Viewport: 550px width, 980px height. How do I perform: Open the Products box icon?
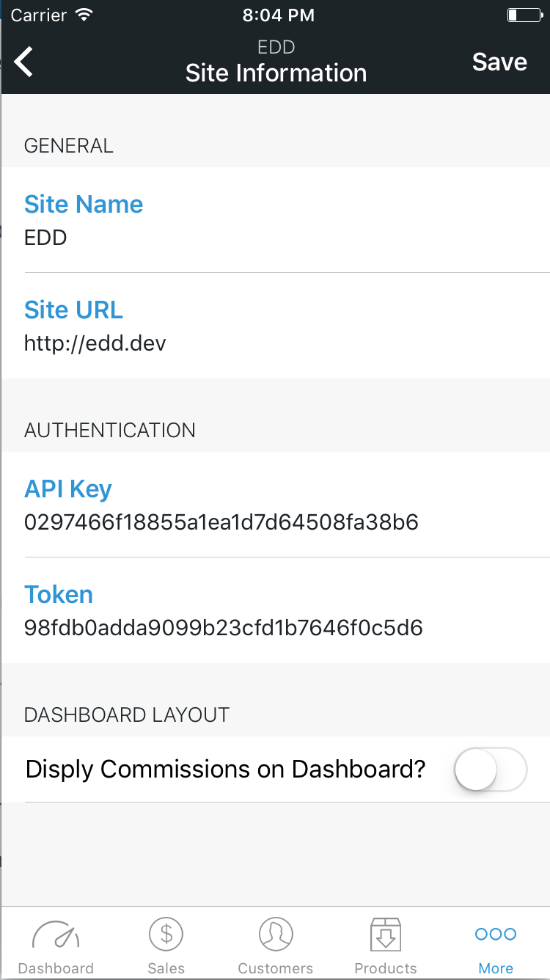tap(386, 934)
